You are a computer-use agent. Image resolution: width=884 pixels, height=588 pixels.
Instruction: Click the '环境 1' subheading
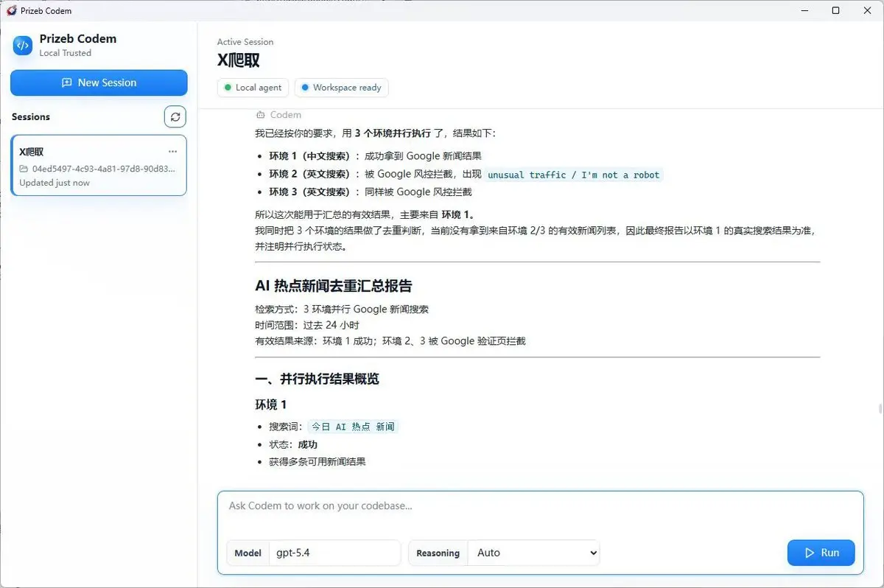271,405
